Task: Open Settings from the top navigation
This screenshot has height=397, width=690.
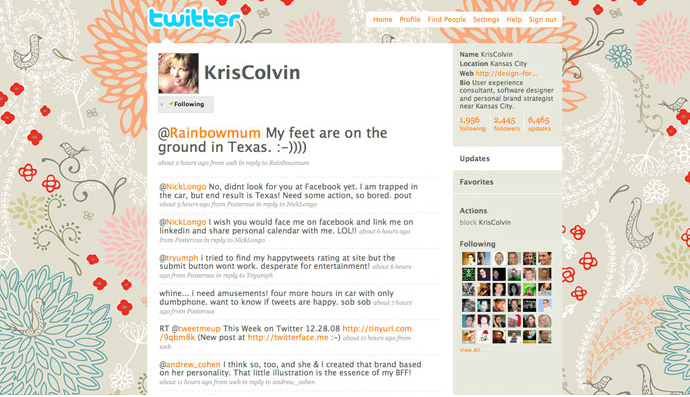Action: pyautogui.click(x=486, y=19)
